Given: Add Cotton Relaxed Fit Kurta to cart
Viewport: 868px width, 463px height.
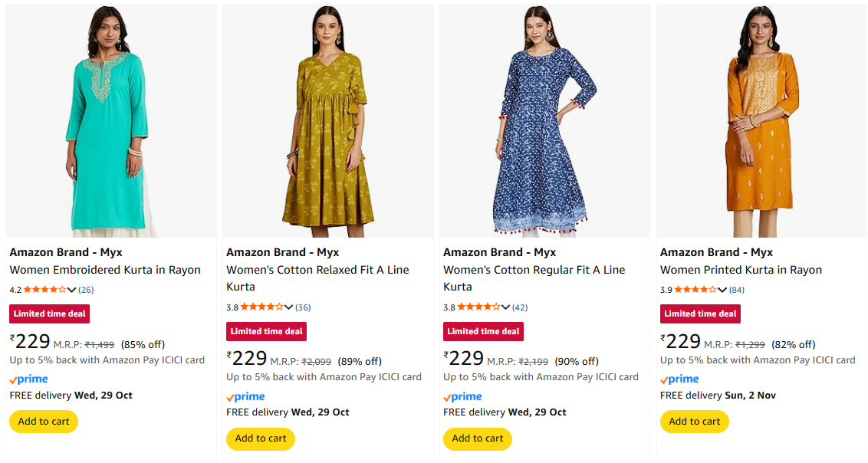Looking at the screenshot, I should click(x=261, y=439).
